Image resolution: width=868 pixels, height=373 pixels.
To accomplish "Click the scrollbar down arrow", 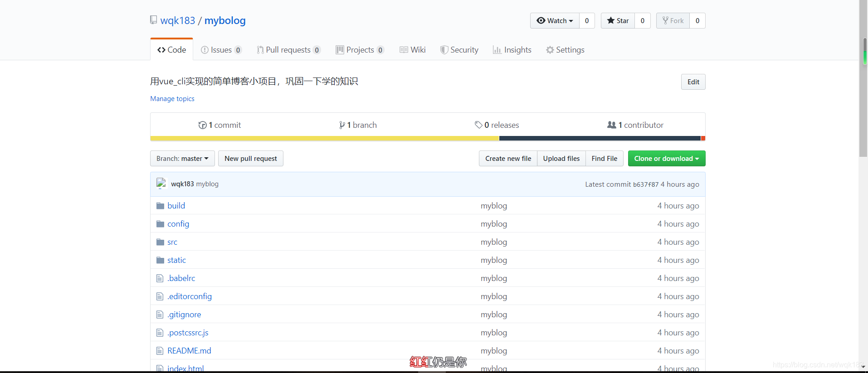I will [863, 366].
